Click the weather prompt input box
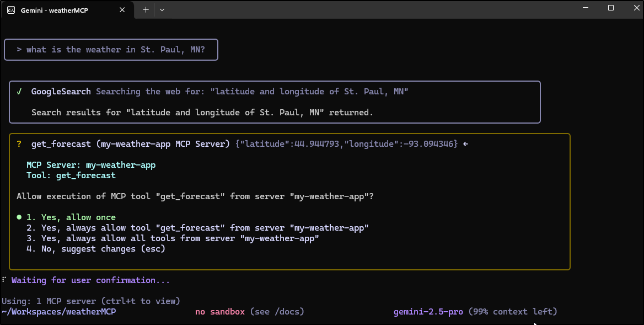Screen dimensions: 644x325 (x=111, y=50)
